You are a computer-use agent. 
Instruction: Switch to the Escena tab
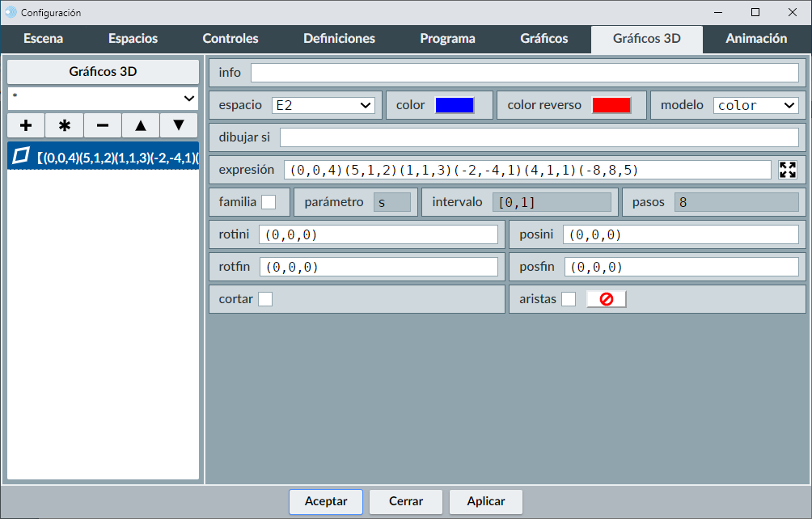point(43,39)
